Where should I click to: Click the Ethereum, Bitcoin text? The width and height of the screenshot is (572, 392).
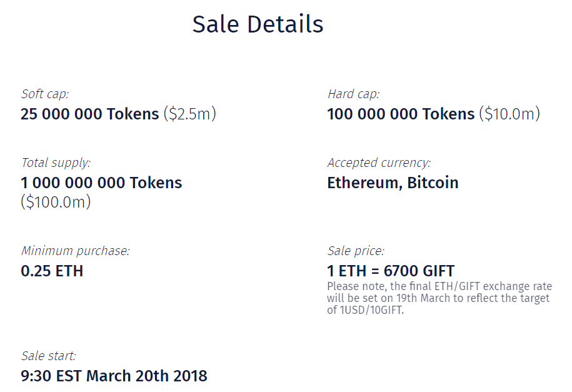(393, 183)
